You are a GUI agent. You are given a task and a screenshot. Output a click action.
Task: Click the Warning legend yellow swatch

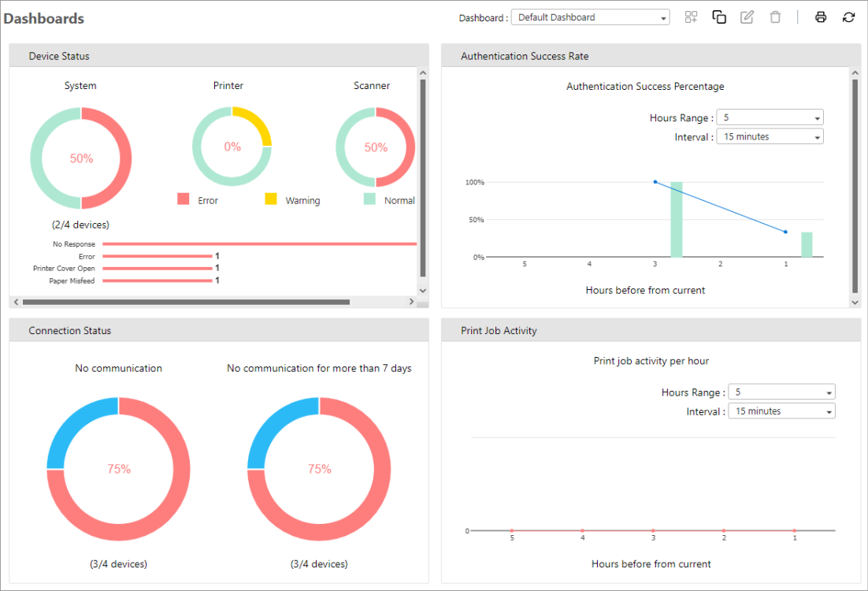pyautogui.click(x=271, y=199)
